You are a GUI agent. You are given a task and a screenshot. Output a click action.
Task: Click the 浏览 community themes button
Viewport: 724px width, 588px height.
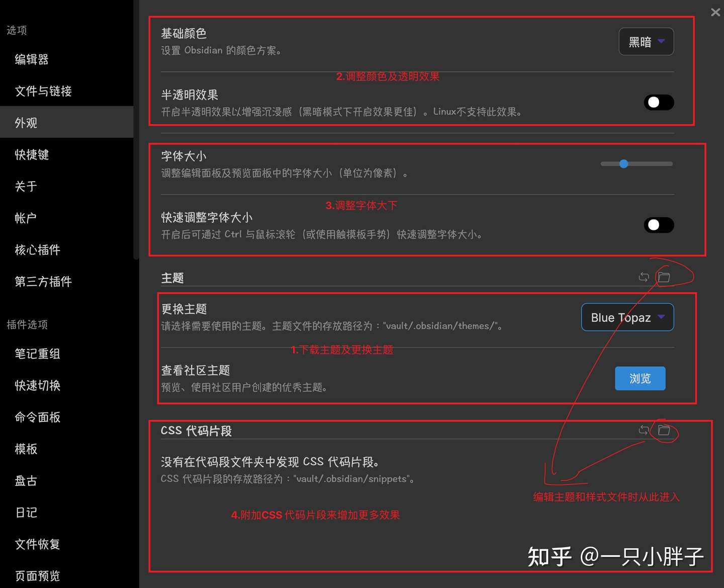[x=640, y=378]
